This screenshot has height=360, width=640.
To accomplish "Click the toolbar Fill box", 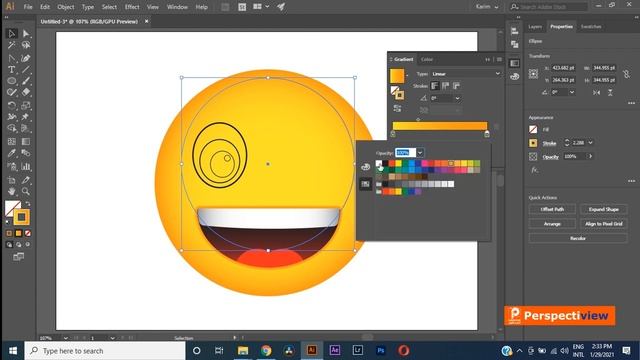I will [x=11, y=207].
